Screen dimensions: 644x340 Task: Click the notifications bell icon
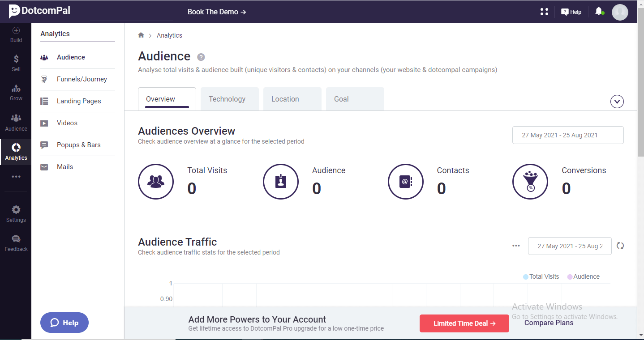pyautogui.click(x=599, y=11)
